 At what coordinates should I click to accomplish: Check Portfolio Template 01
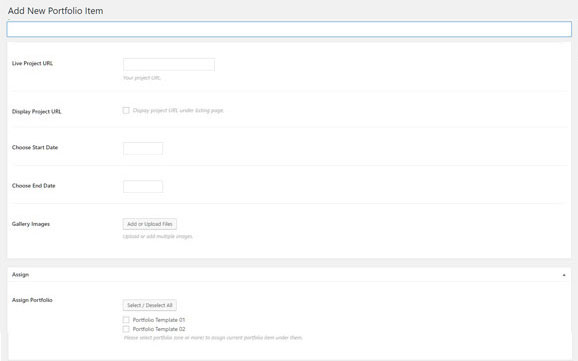pyautogui.click(x=126, y=320)
